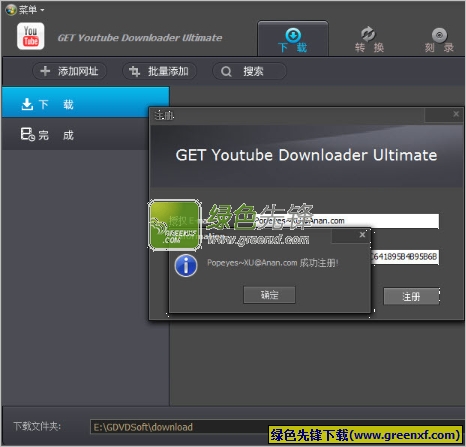
Task: Click the GET Youtube Downloader Ultimate header title
Action: 140,38
